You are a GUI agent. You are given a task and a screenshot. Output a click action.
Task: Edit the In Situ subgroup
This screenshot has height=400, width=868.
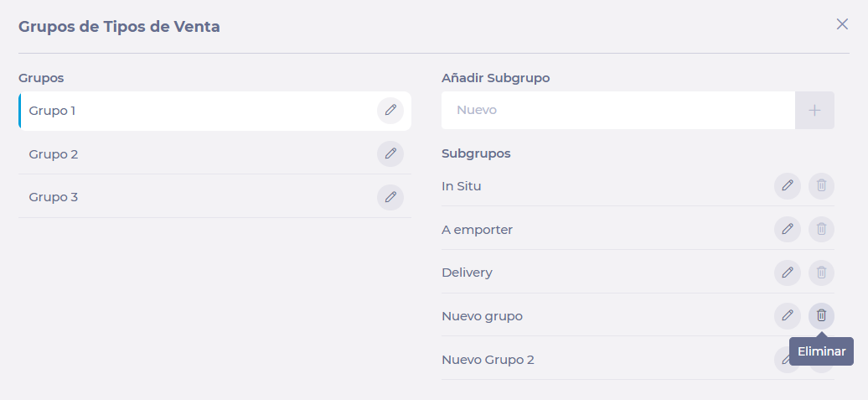click(788, 185)
